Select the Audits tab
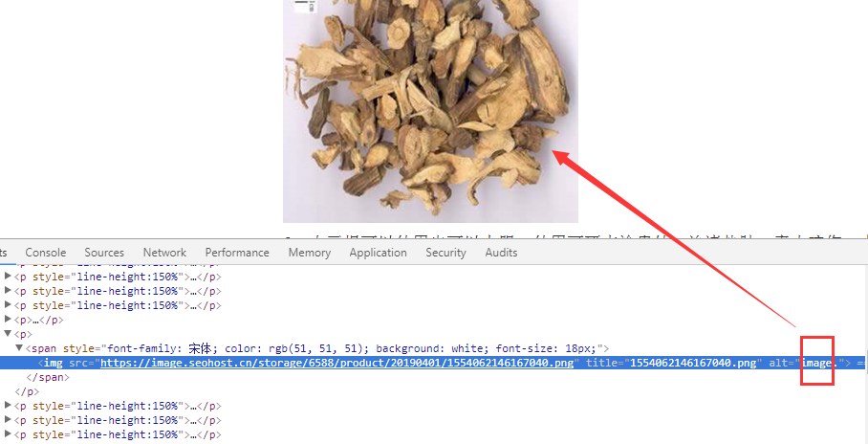 501,253
